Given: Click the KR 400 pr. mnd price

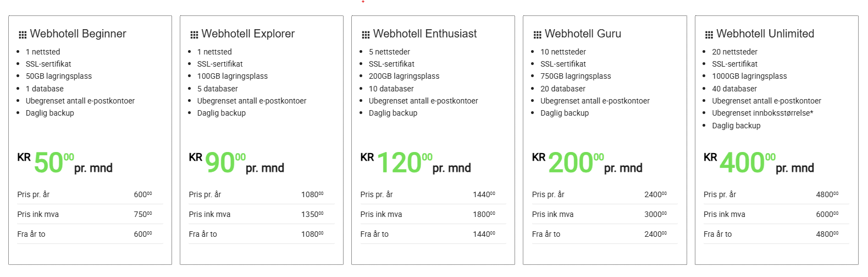Looking at the screenshot, I should click(759, 163).
